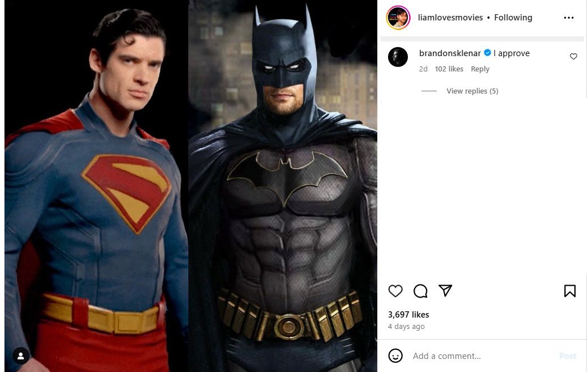Show who gave 102 likes on comment
The image size is (588, 372).
449,69
